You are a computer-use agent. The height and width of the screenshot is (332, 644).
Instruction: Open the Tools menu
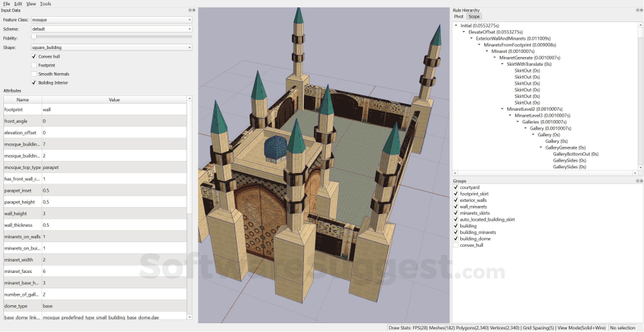(x=45, y=4)
